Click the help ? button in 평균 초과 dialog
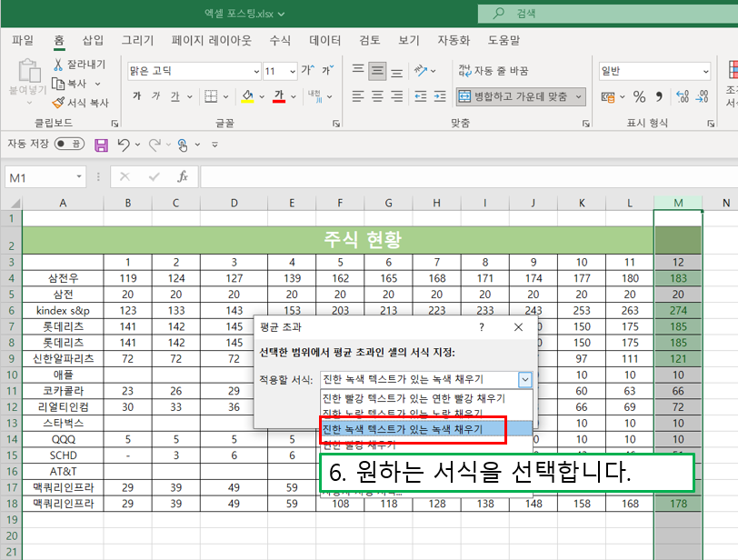 pos(481,327)
